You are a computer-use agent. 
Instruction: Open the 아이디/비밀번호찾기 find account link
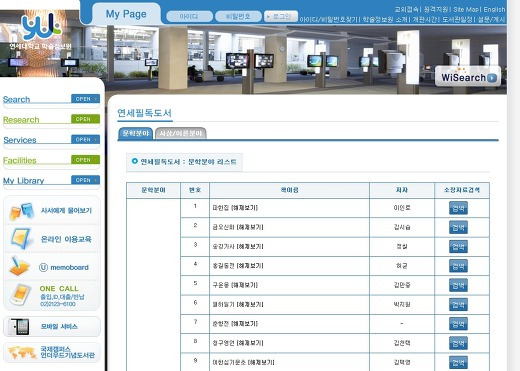point(328,20)
